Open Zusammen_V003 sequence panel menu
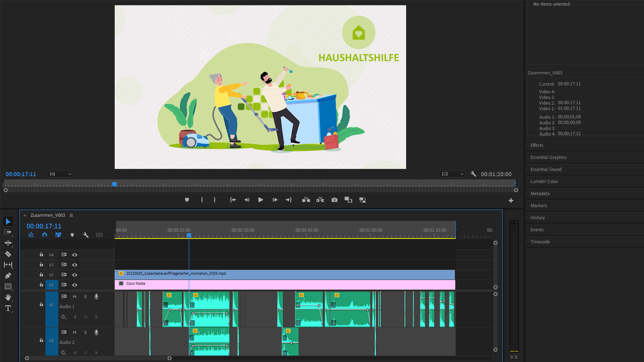644x362 pixels. point(71,215)
